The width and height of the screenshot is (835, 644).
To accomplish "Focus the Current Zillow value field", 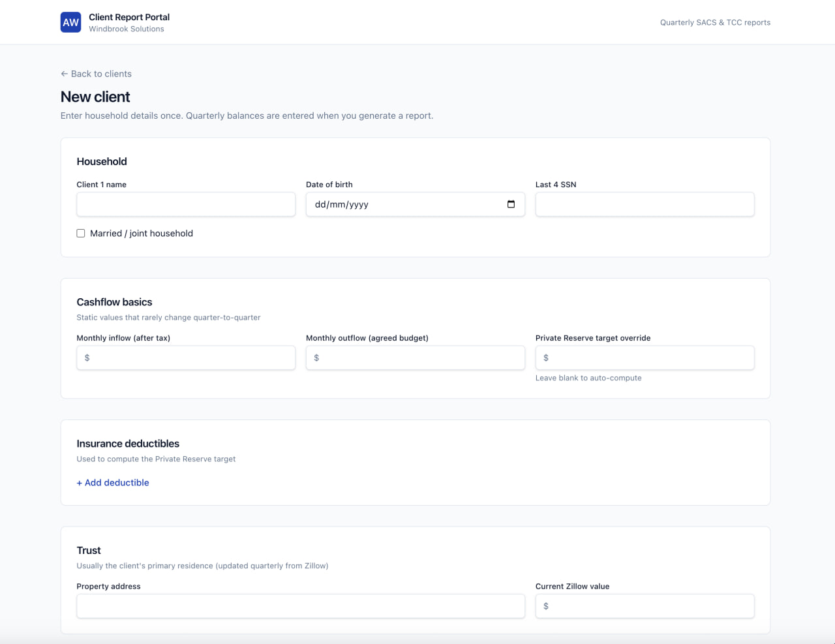I will pyautogui.click(x=645, y=606).
